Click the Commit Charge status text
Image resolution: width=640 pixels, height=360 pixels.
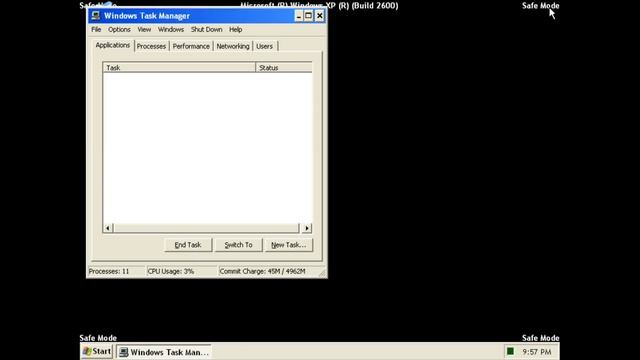tap(262, 271)
